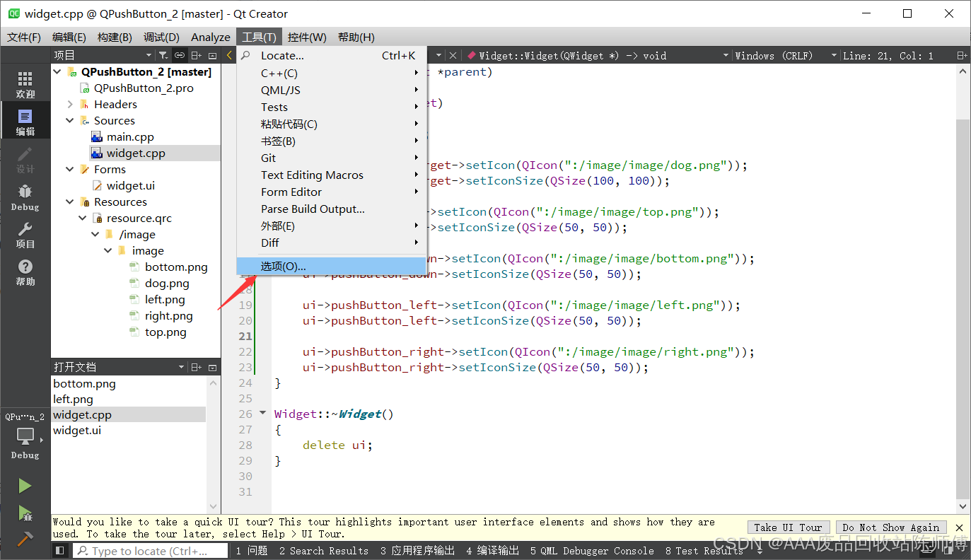This screenshot has height=560, width=971.
Task: Open the 项目 Projects mode (wrench icon)
Action: click(25, 235)
